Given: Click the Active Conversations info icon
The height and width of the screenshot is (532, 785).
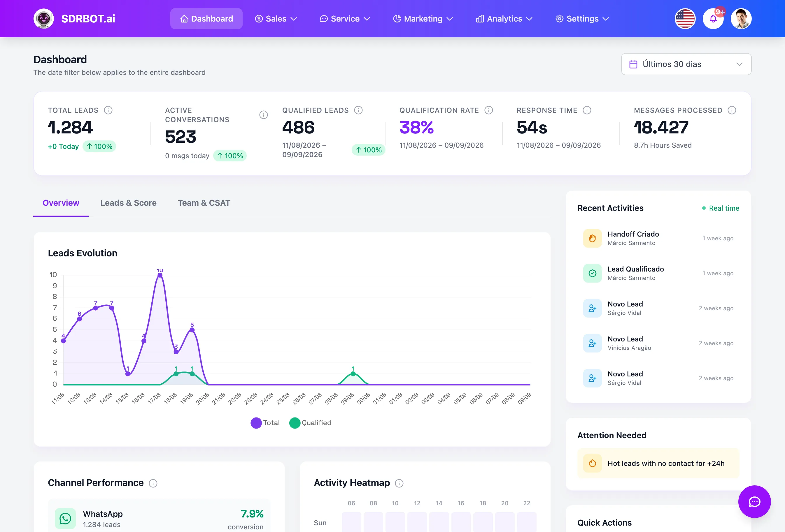Looking at the screenshot, I should (x=264, y=115).
